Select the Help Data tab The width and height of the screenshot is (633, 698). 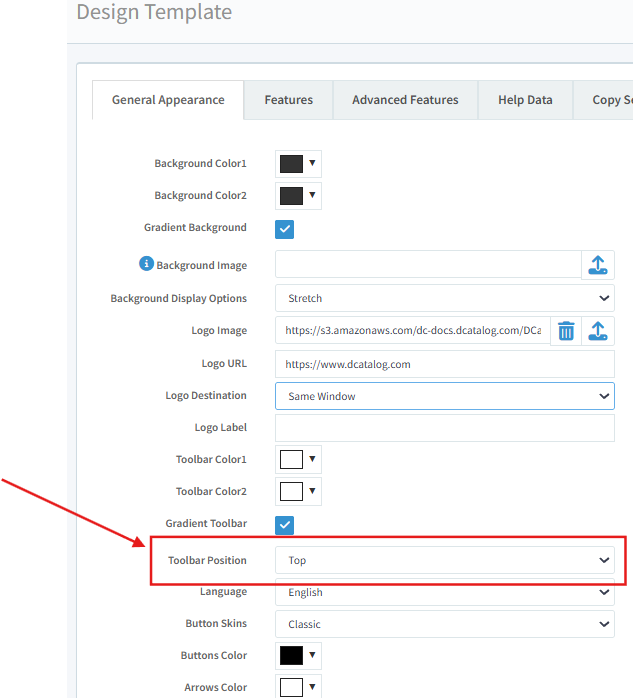[525, 100]
